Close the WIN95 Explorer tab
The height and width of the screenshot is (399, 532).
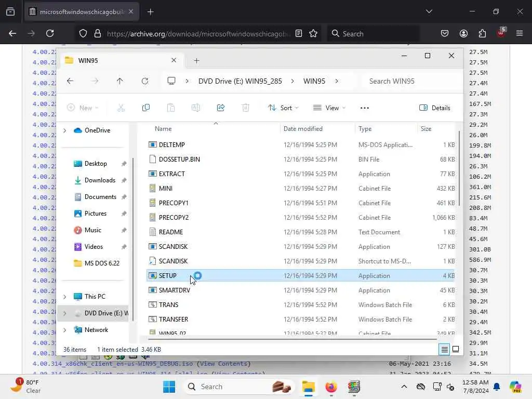click(174, 60)
